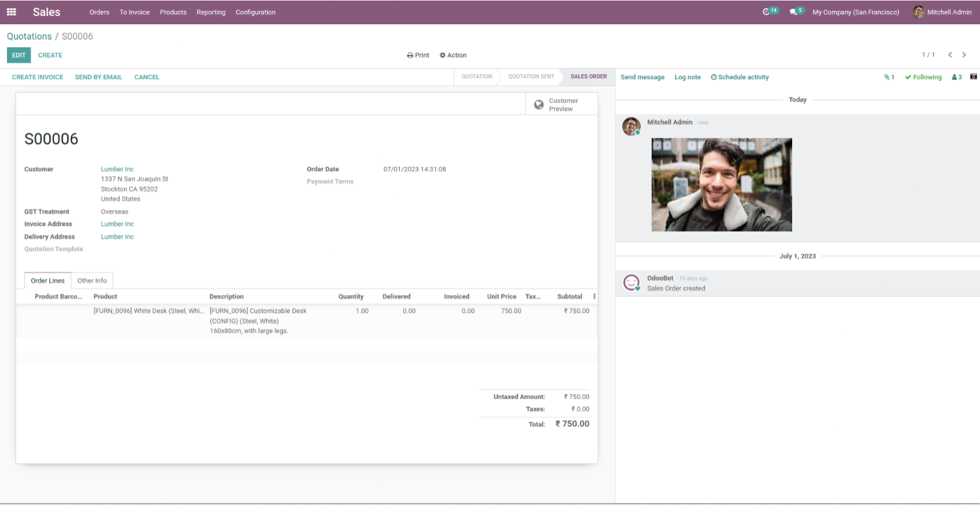Image resolution: width=980 pixels, height=505 pixels.
Task: Open the Action dropdown
Action: [x=453, y=56]
